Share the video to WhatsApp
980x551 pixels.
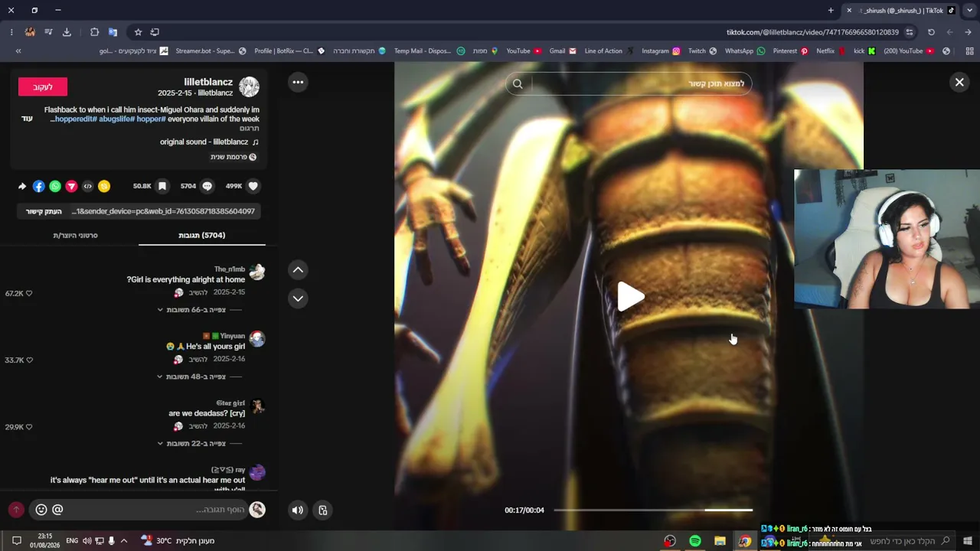[55, 186]
